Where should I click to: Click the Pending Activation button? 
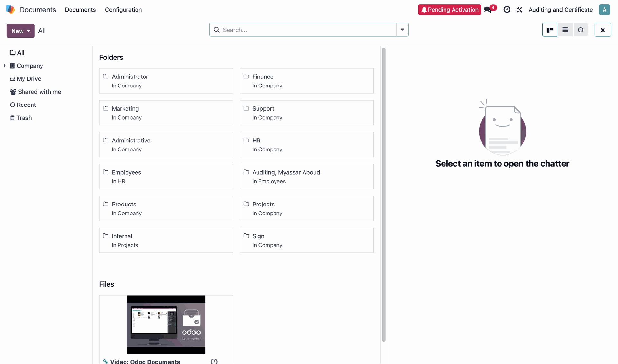[x=449, y=10]
